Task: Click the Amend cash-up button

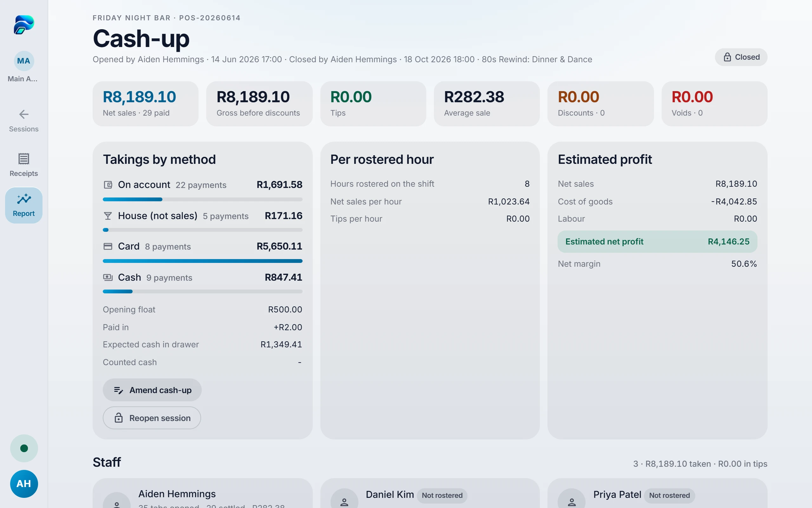Action: tap(152, 390)
